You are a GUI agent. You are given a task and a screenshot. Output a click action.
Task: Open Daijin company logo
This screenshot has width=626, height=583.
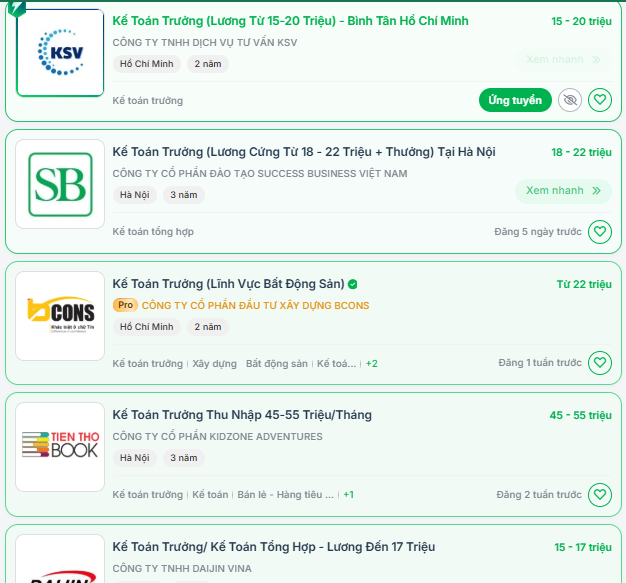point(60,559)
